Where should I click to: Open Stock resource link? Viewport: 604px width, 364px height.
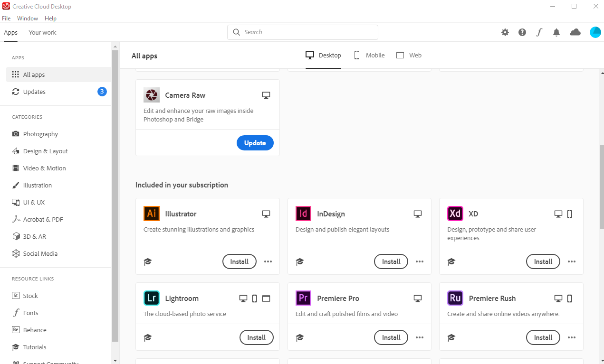tap(59, 296)
